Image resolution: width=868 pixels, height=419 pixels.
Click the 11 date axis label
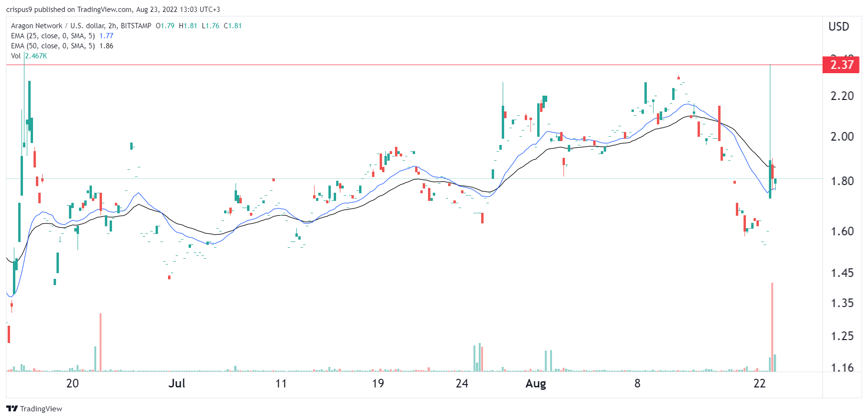281,384
